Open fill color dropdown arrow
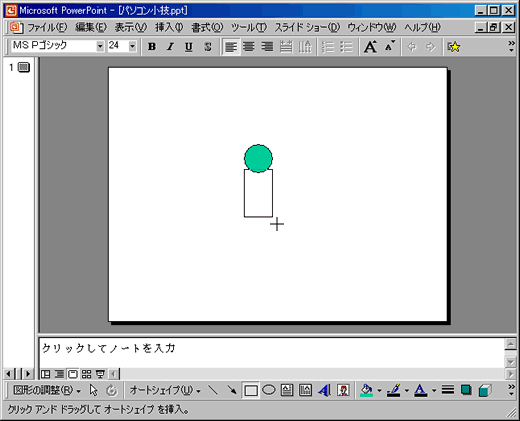 [x=379, y=390]
